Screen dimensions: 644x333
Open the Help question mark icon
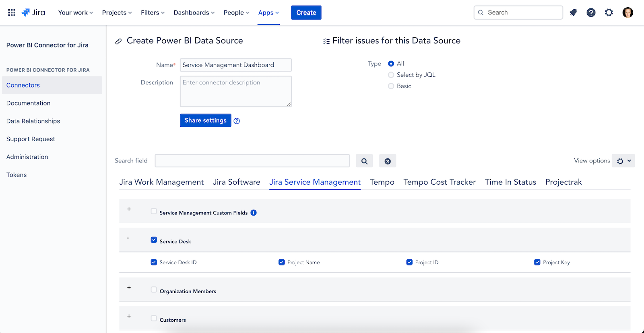click(591, 12)
